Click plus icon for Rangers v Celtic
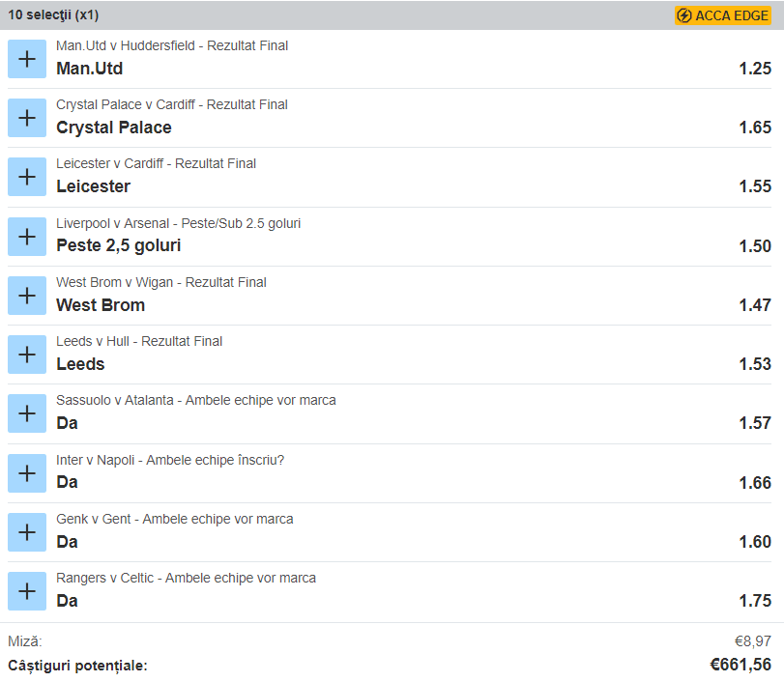The width and height of the screenshot is (784, 682). tap(27, 591)
